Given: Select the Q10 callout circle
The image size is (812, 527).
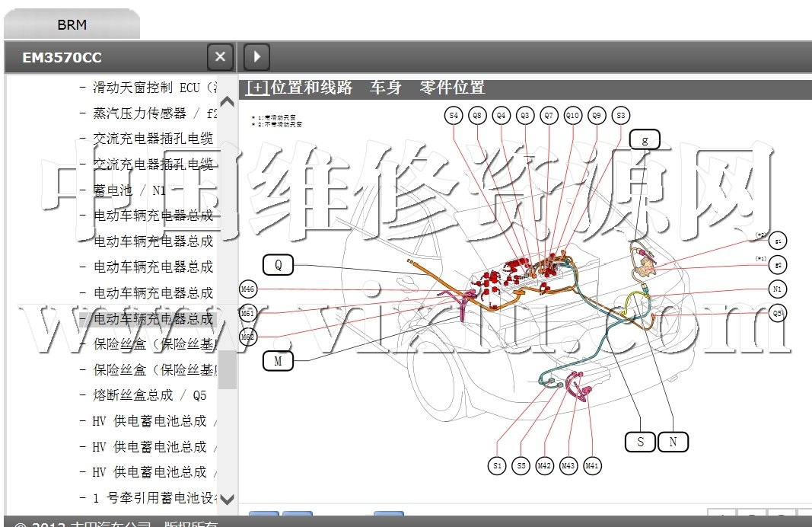Looking at the screenshot, I should pyautogui.click(x=572, y=116).
